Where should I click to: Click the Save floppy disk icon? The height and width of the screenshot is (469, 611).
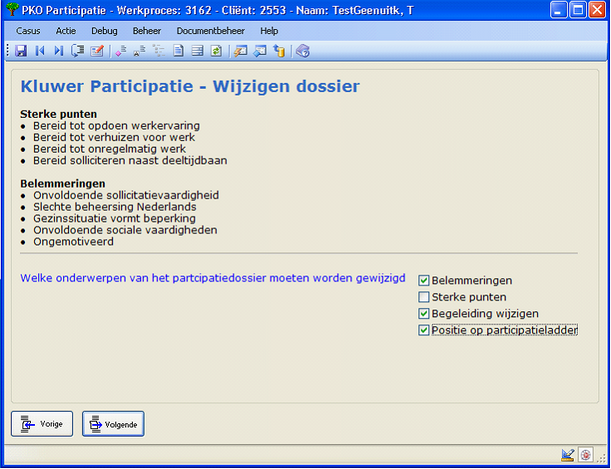(x=21, y=51)
